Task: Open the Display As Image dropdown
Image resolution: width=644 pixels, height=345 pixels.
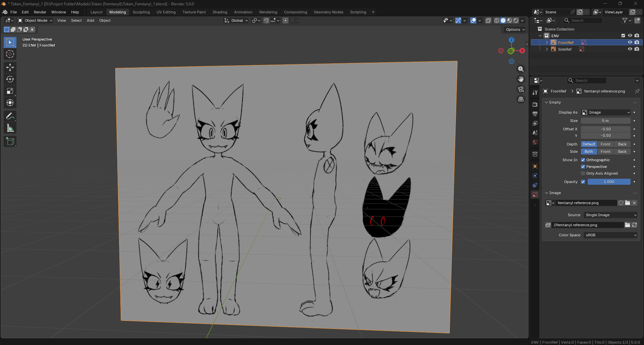Action: pos(606,112)
